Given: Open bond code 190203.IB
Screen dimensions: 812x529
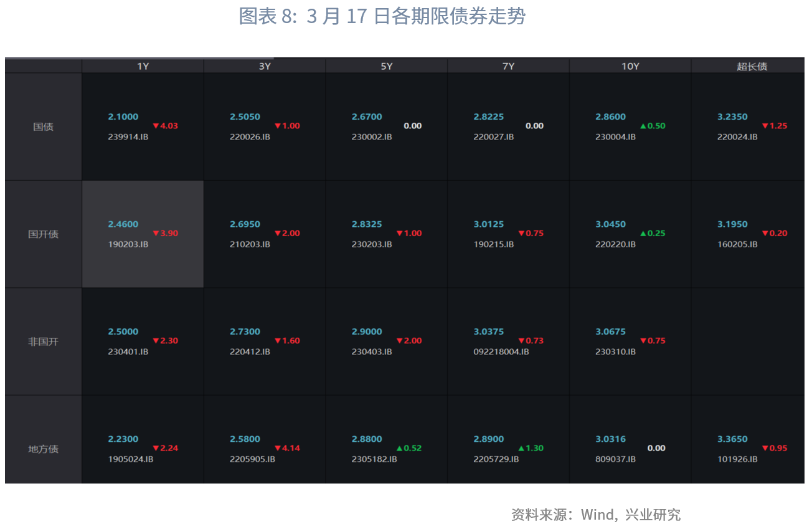Looking at the screenshot, I should (x=128, y=244).
